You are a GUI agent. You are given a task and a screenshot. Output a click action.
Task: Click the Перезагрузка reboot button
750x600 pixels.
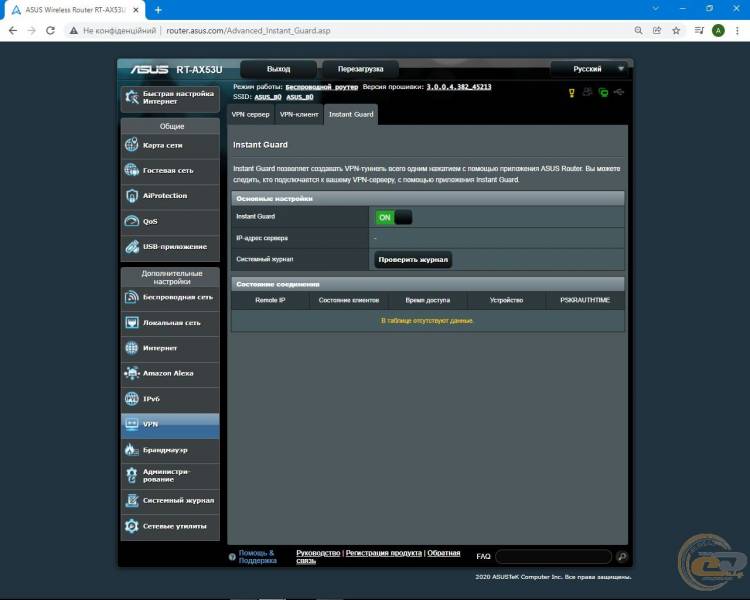click(361, 69)
